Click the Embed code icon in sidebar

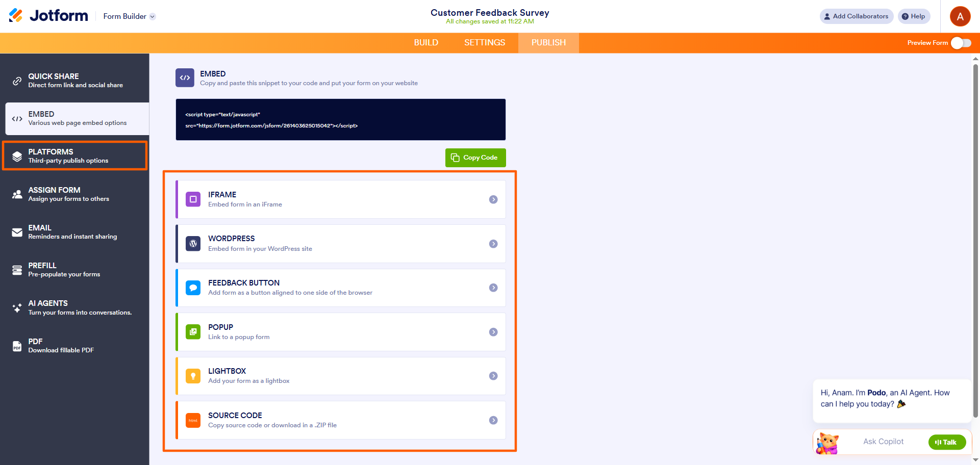pyautogui.click(x=17, y=119)
